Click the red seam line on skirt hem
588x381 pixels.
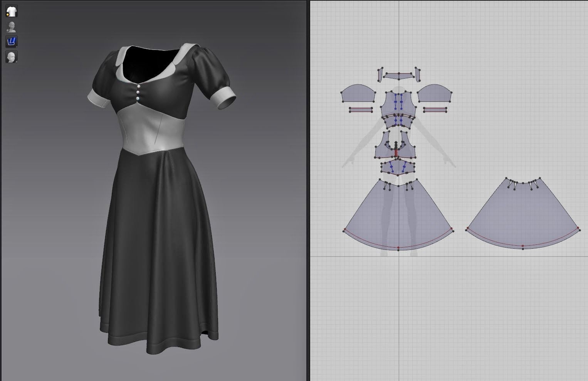(x=398, y=248)
